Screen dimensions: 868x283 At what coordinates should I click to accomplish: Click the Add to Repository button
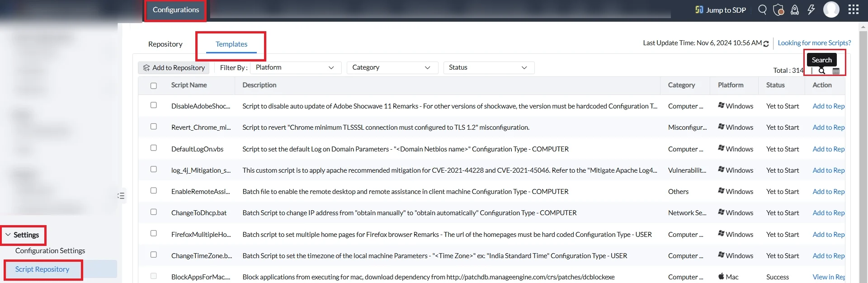pos(174,68)
